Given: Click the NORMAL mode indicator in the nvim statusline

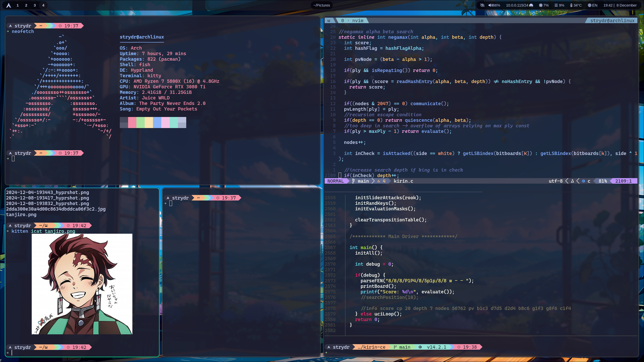Looking at the screenshot, I should coord(335,181).
